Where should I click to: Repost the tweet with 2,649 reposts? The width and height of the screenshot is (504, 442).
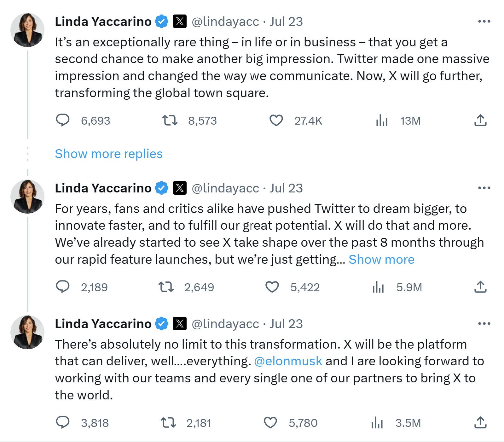pos(166,287)
